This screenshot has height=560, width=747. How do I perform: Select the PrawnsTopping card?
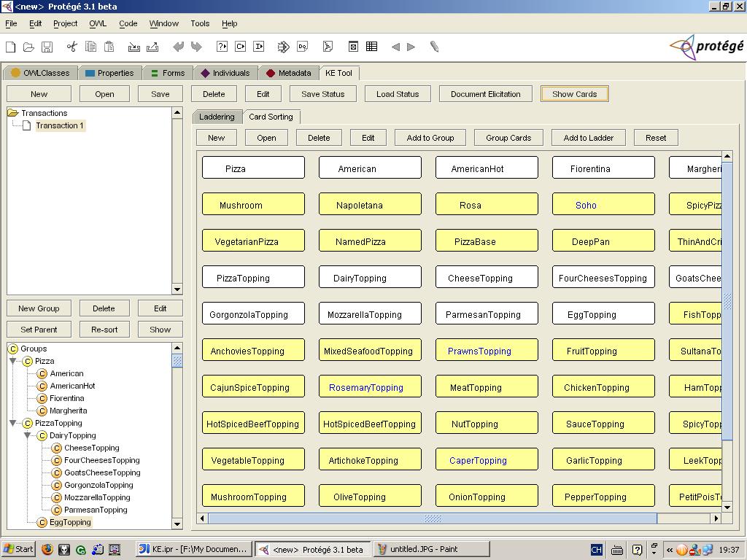[x=487, y=351]
